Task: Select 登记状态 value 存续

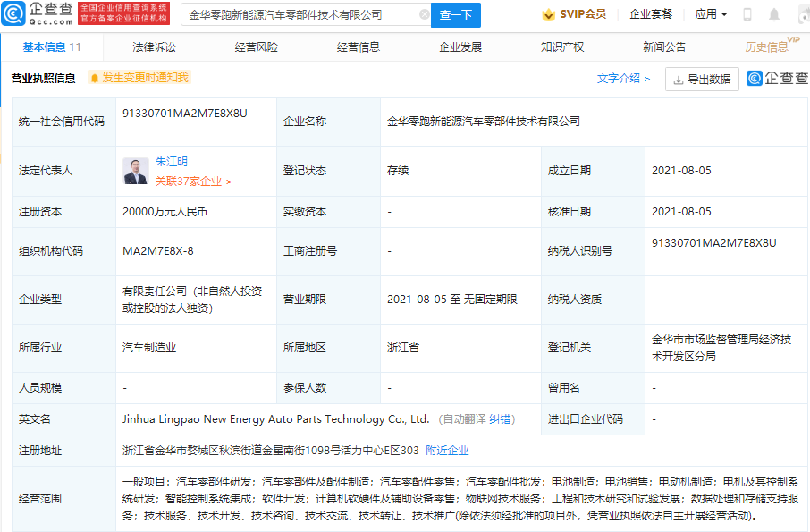Action: click(398, 171)
